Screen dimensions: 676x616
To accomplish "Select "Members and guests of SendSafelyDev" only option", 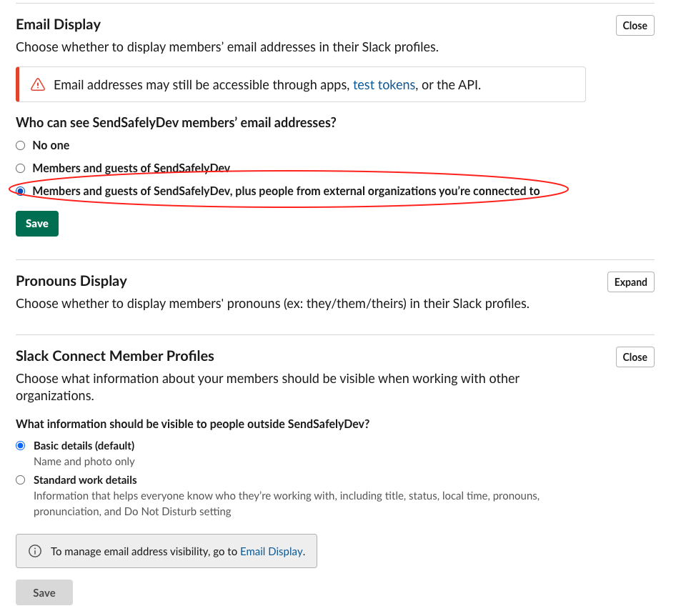I will click(21, 169).
